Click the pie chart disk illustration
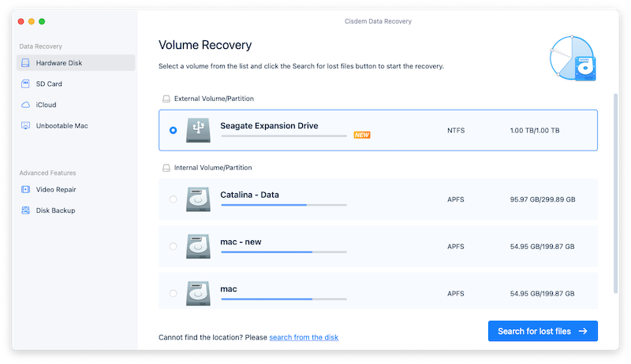Screen dimensions: 631x364 (x=573, y=58)
